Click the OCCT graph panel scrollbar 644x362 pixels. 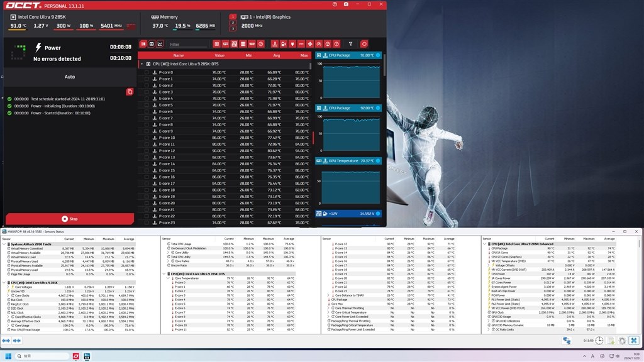pyautogui.click(x=384, y=65)
